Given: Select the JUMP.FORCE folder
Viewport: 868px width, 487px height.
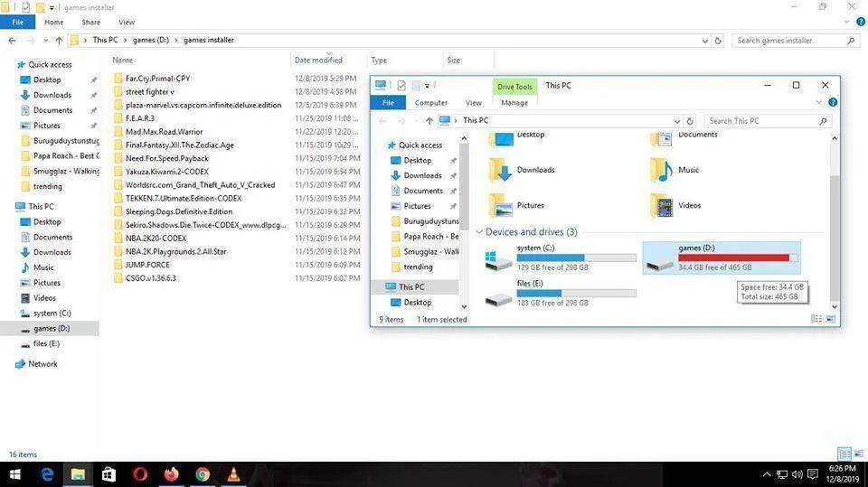Looking at the screenshot, I should 147,265.
